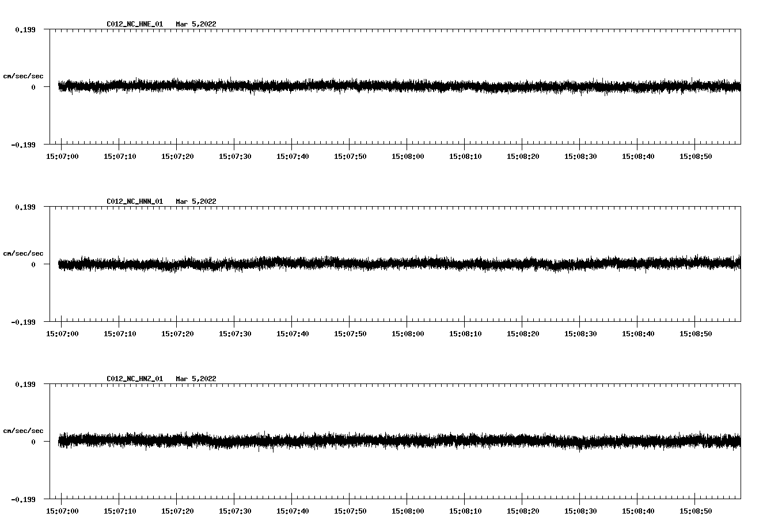Image resolution: width=782 pixels, height=532 pixels.
Task: Click the 0.199 upper limit on HNZ plot
Action: point(25,384)
